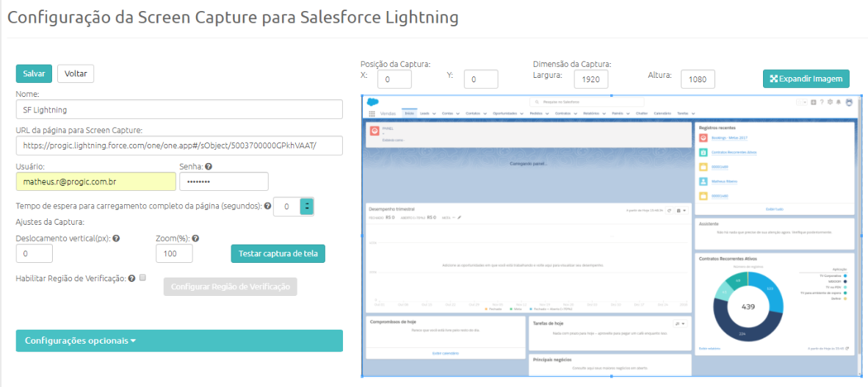Image resolution: width=868 pixels, height=387 pixels.
Task: Click the setup gear icon in Salesforce preview
Action: tap(830, 102)
